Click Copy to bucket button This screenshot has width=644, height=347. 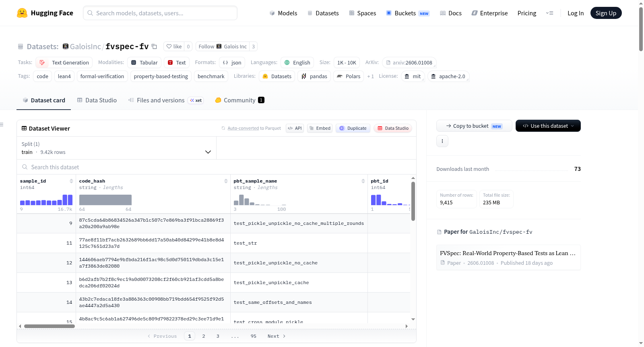[474, 126]
